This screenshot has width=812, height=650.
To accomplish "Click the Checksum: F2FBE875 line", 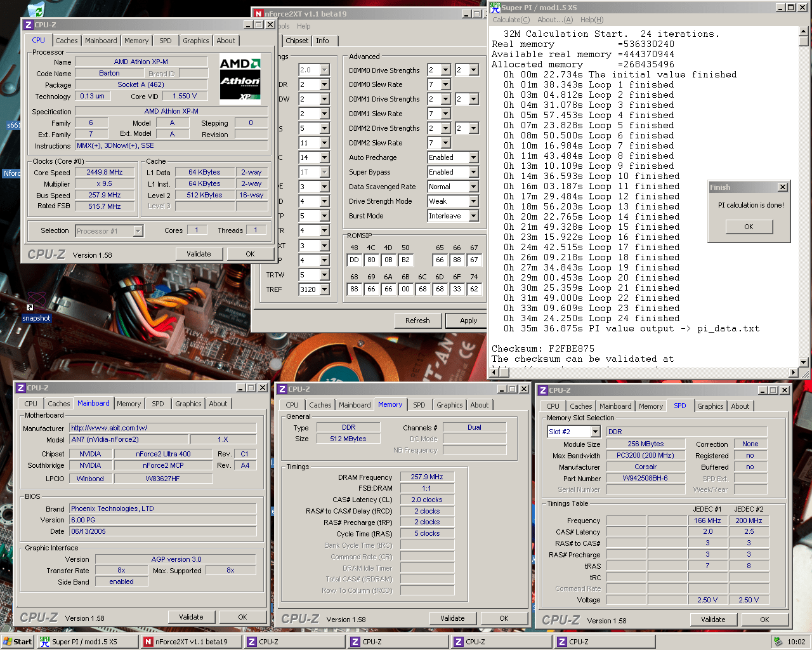I will pyautogui.click(x=543, y=348).
